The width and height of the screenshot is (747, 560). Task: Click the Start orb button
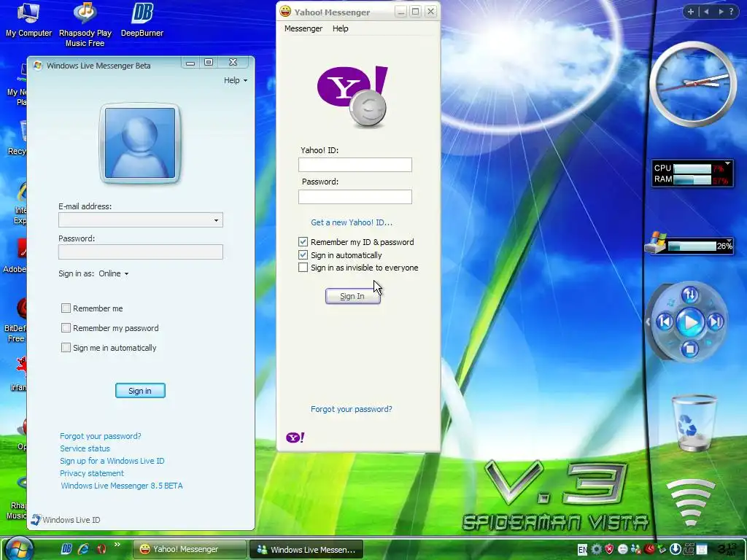pyautogui.click(x=19, y=548)
